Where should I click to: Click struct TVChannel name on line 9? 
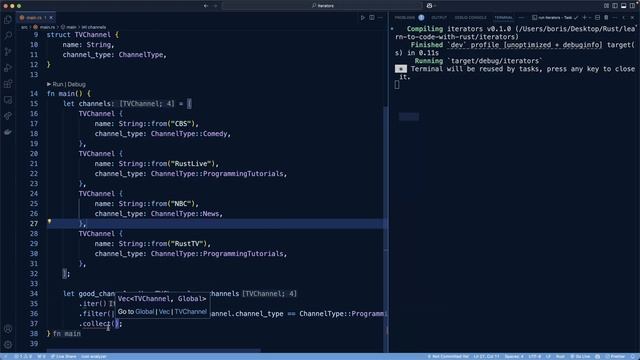[93, 35]
